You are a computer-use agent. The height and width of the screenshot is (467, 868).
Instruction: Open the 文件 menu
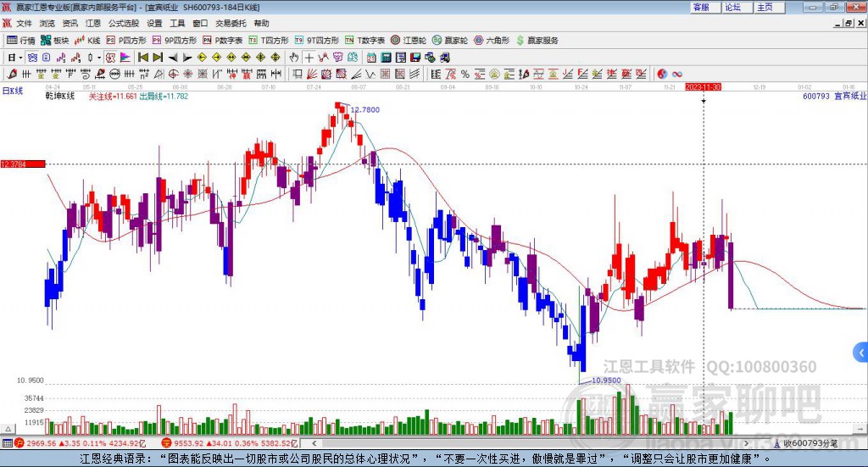(24, 23)
